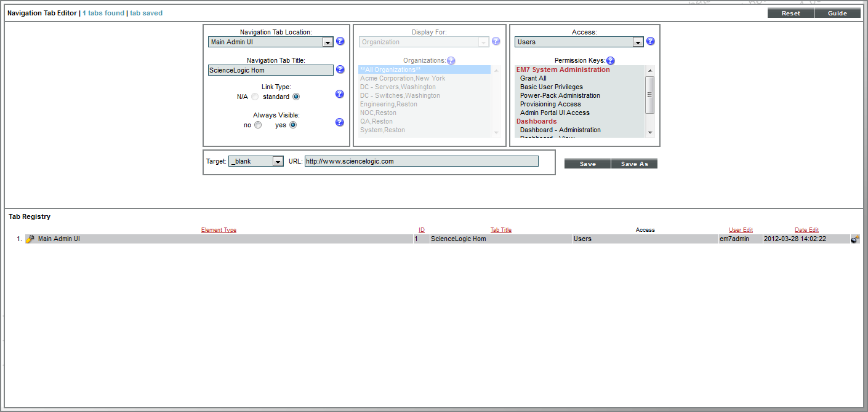This screenshot has height=412, width=868.
Task: Sort registry by Tab Title
Action: (500, 230)
